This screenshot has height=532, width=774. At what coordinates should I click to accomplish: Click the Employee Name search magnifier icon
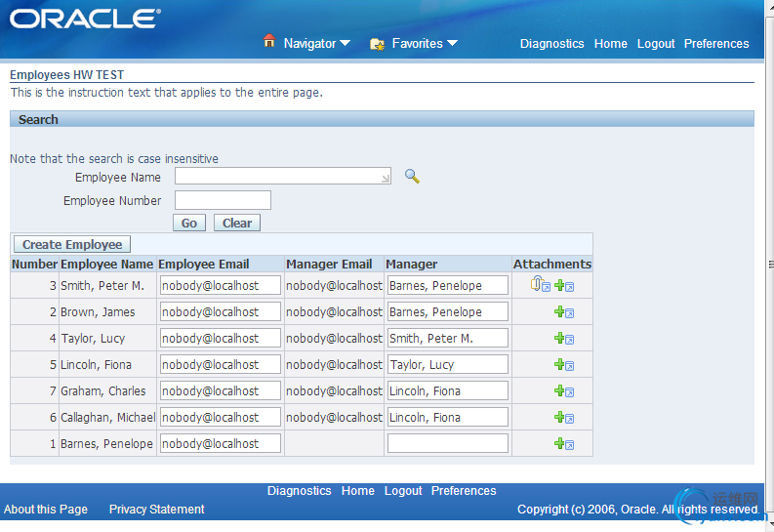point(412,177)
